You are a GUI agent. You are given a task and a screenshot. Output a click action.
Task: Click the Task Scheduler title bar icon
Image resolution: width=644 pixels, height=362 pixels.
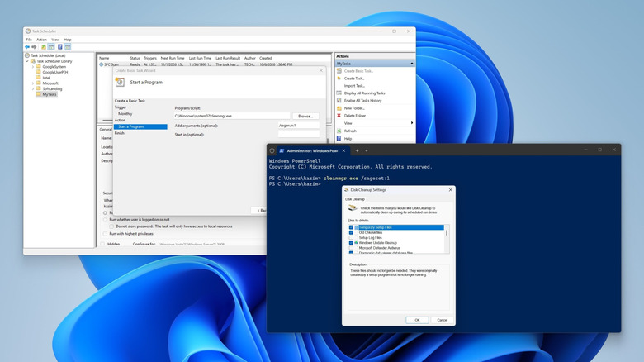(x=28, y=31)
